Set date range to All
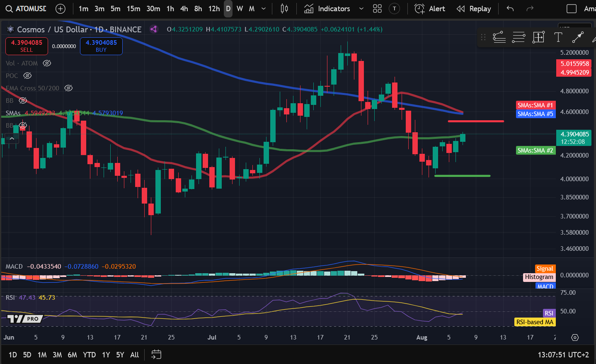Screen dimensions: 596x364 tap(135, 354)
